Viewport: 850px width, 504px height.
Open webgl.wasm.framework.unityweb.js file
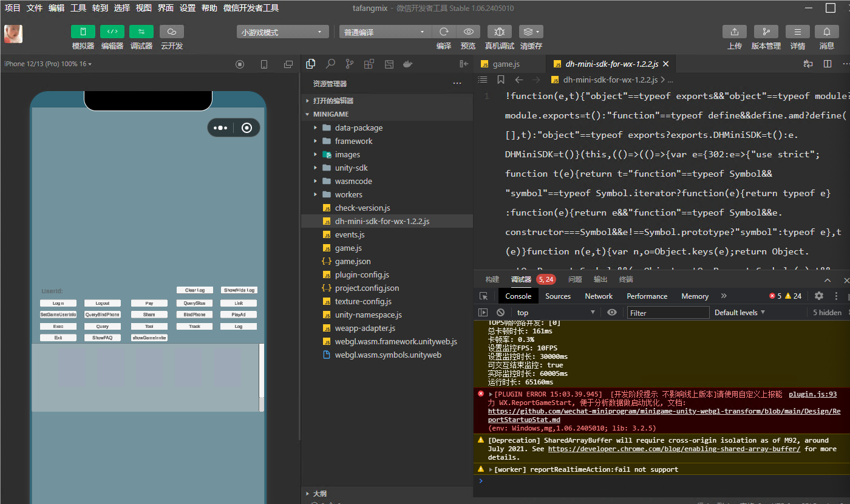[x=387, y=341]
